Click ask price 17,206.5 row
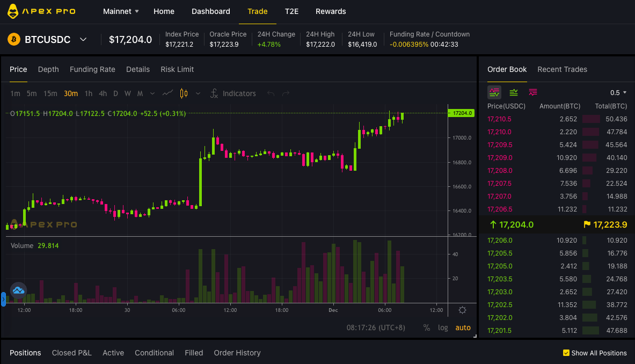635x364 pixels. [x=557, y=209]
